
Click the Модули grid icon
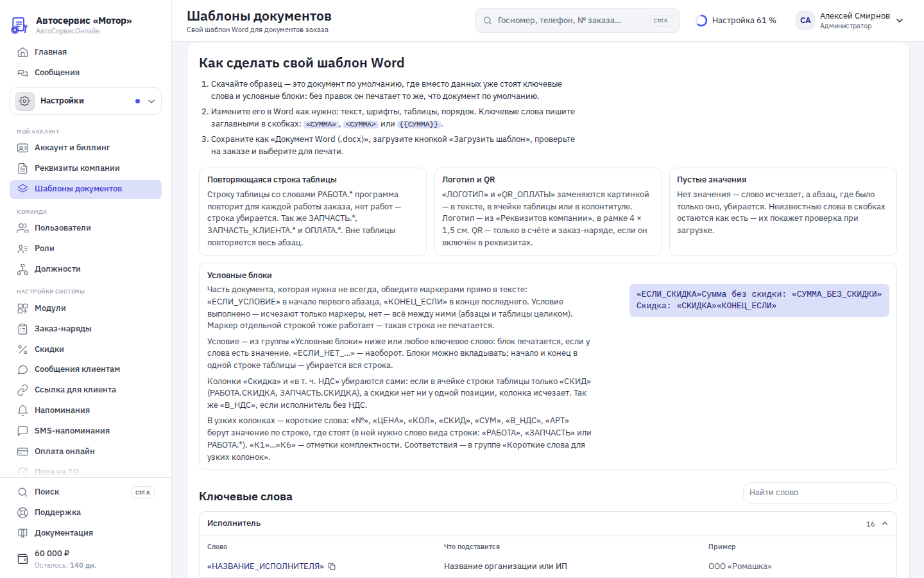point(22,308)
